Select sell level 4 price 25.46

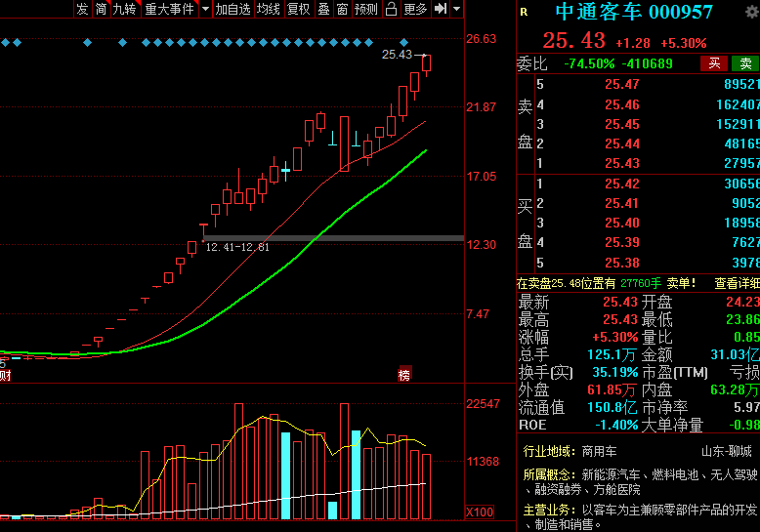coord(622,104)
